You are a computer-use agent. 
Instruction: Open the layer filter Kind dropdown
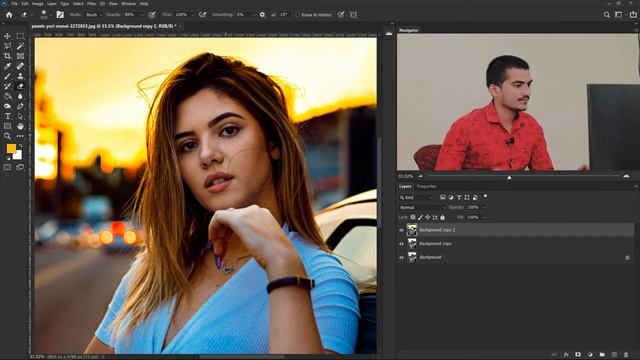[417, 198]
